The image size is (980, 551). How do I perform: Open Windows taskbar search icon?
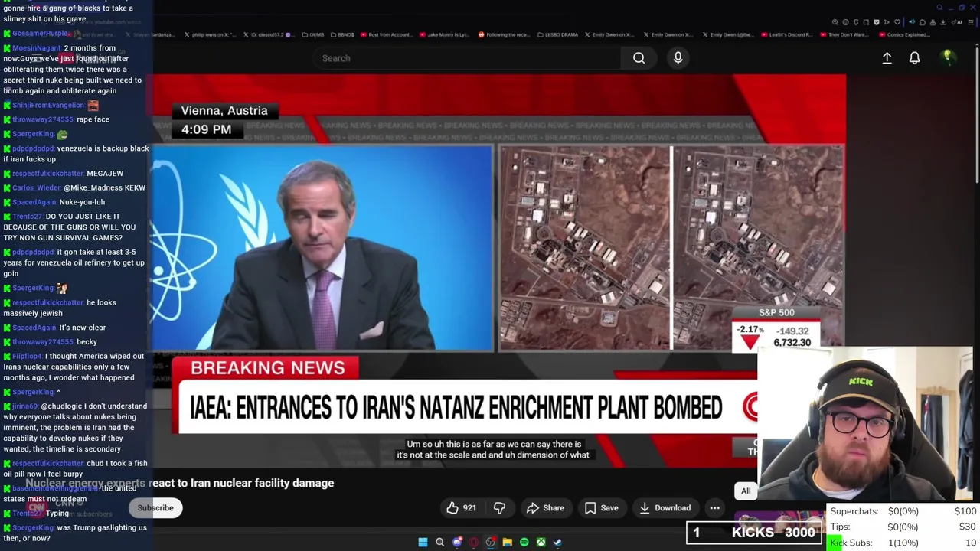(x=439, y=543)
